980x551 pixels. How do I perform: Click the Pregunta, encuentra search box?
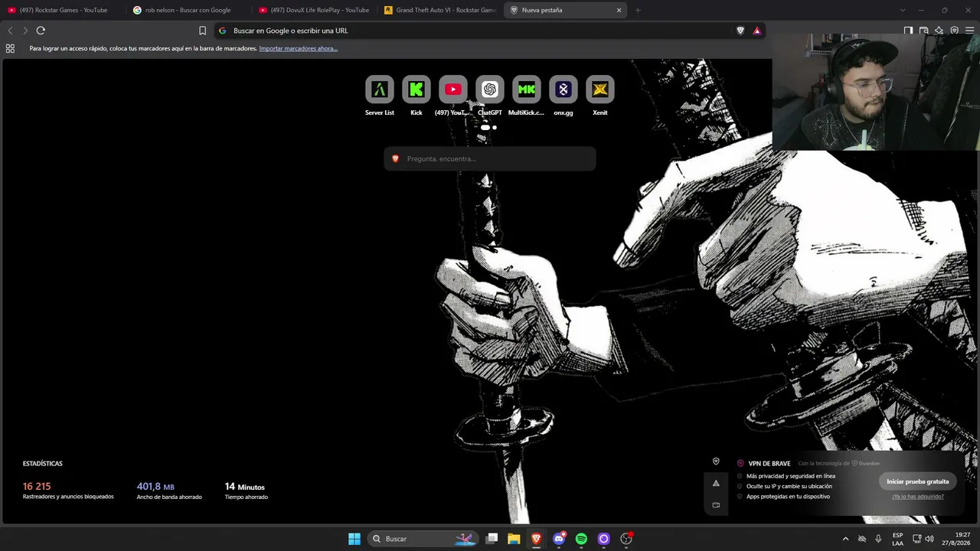490,158
